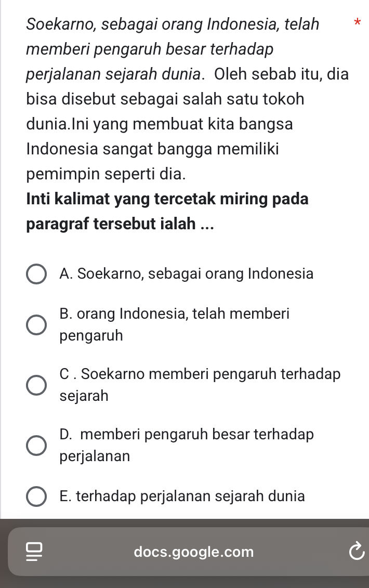This screenshot has height=588, width=369.
Task: Click the italicized Soekarno paragraph text
Action: (172, 49)
